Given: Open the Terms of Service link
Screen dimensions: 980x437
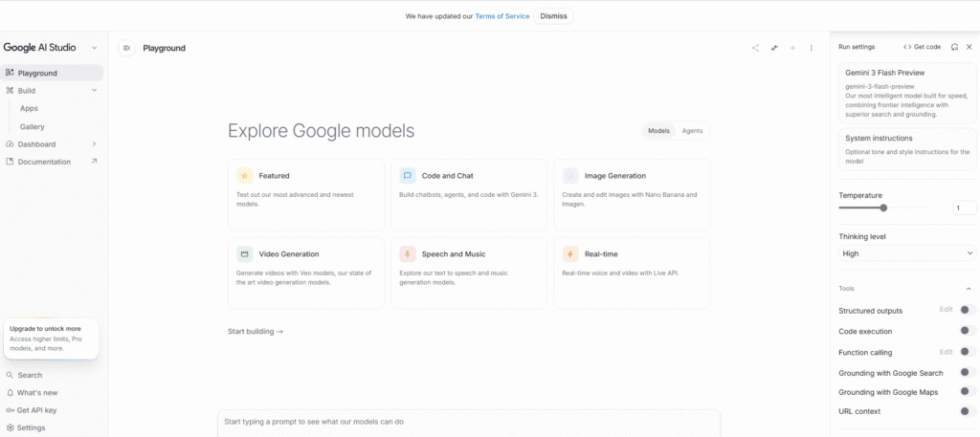Looking at the screenshot, I should point(502,16).
